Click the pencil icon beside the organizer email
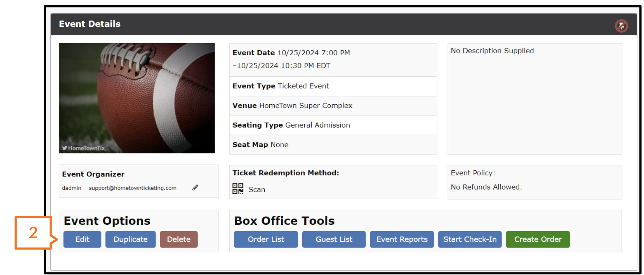This screenshot has height=275, width=644. click(x=195, y=188)
